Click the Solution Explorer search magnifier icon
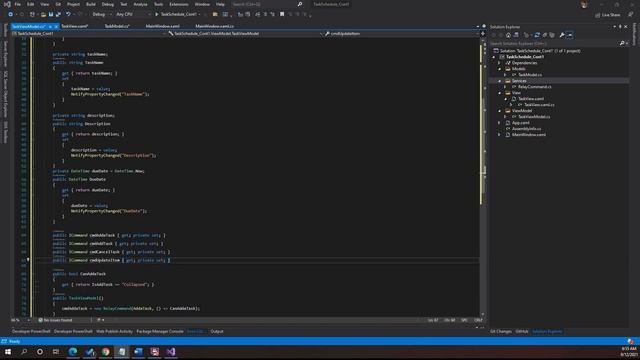 (x=622, y=43)
